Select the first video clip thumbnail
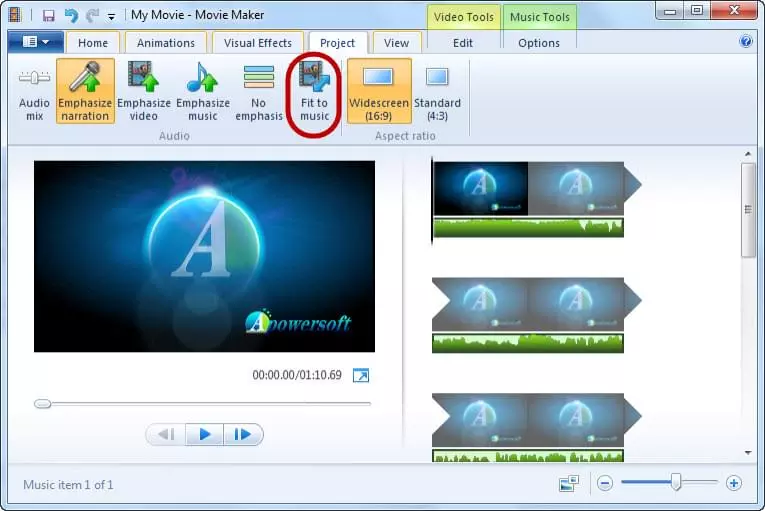 480,188
